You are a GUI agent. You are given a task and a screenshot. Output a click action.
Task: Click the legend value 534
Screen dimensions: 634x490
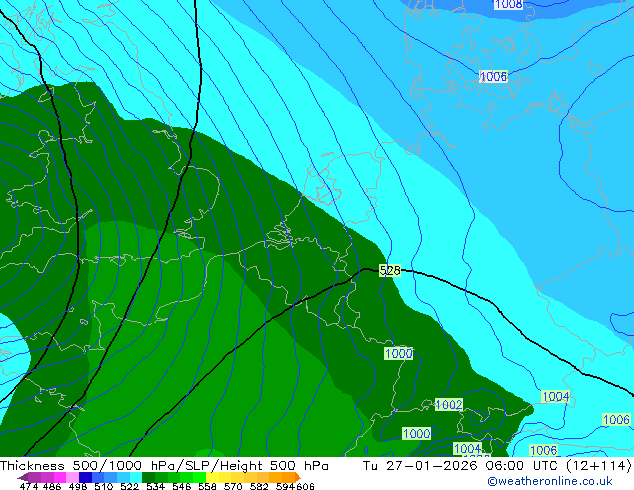[x=155, y=486]
